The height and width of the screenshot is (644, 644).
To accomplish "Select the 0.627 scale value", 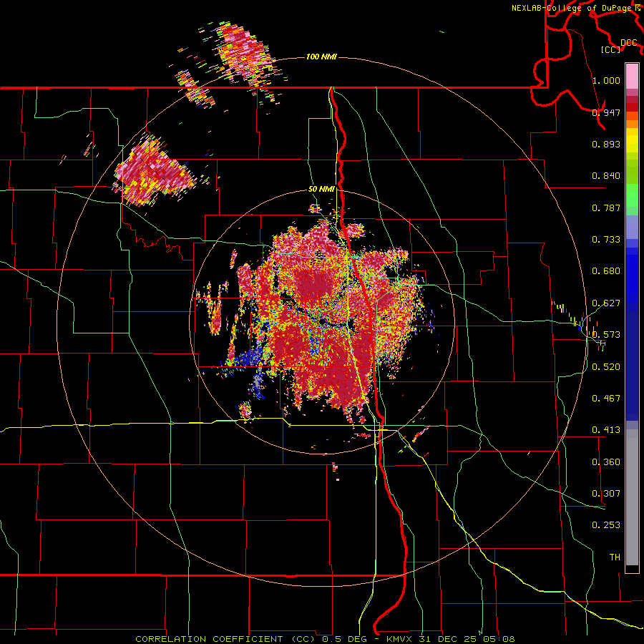I will click(x=606, y=303).
